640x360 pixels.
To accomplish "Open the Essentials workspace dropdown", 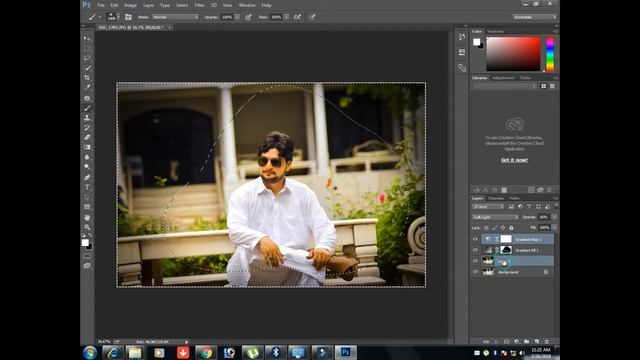I will point(535,17).
